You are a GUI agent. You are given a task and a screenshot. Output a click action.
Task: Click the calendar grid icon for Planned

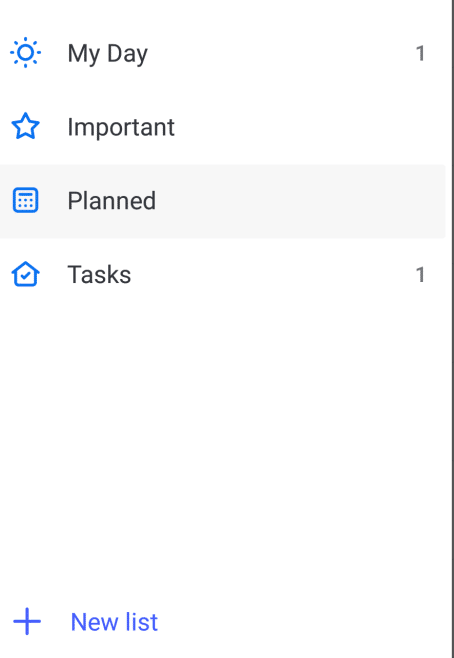[26, 200]
